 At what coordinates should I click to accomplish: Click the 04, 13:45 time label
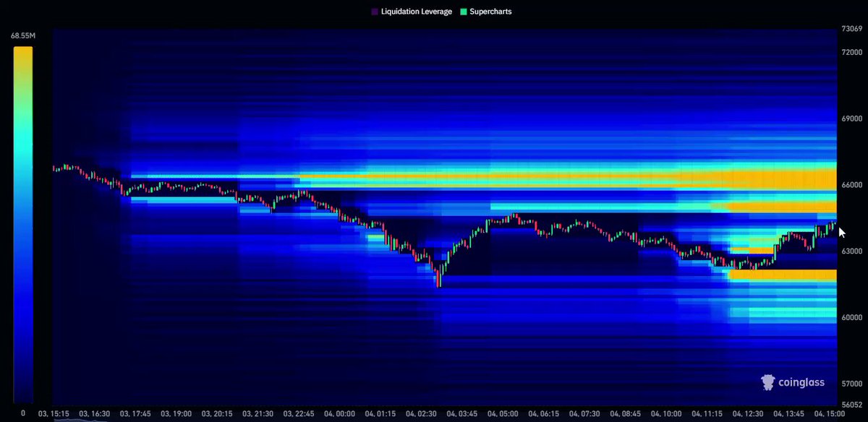point(788,414)
